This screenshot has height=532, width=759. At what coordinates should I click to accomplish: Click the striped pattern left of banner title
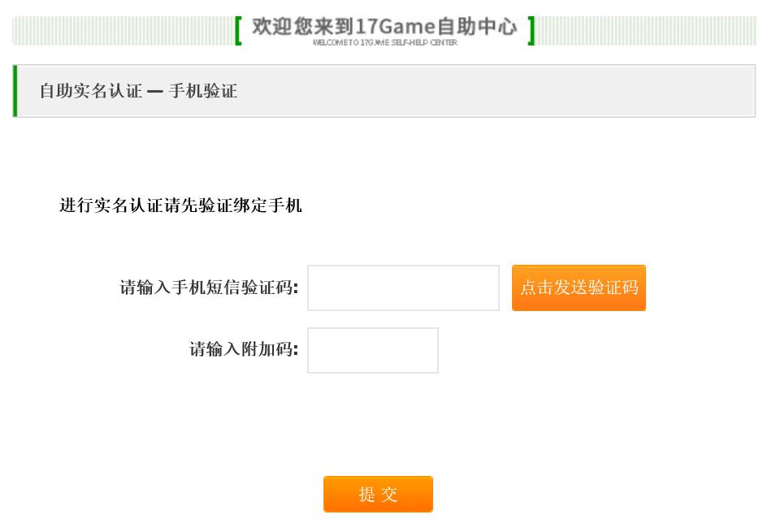point(124,31)
